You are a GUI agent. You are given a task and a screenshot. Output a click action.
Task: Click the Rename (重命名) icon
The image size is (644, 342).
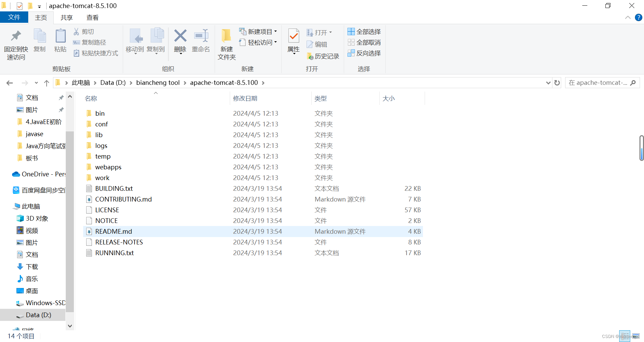click(x=201, y=36)
